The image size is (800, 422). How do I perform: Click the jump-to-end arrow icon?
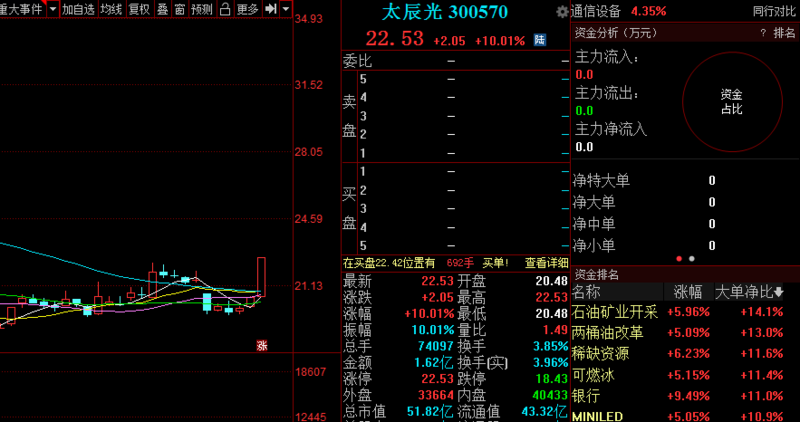pos(271,9)
